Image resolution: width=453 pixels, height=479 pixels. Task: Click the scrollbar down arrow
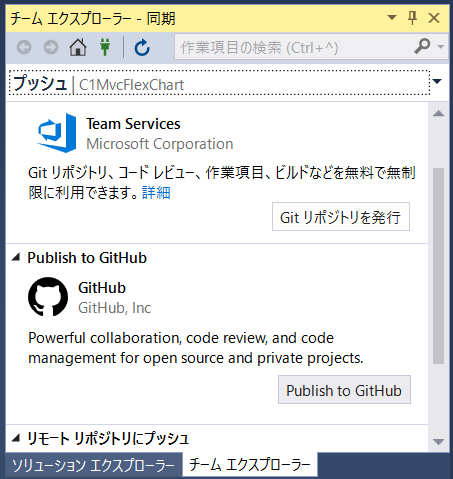438,442
